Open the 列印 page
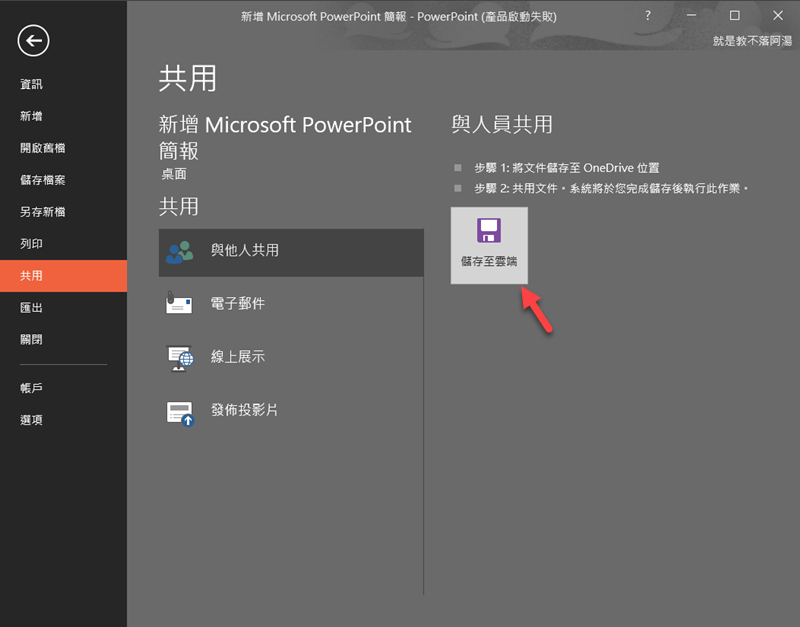The height and width of the screenshot is (627, 800). (32, 244)
